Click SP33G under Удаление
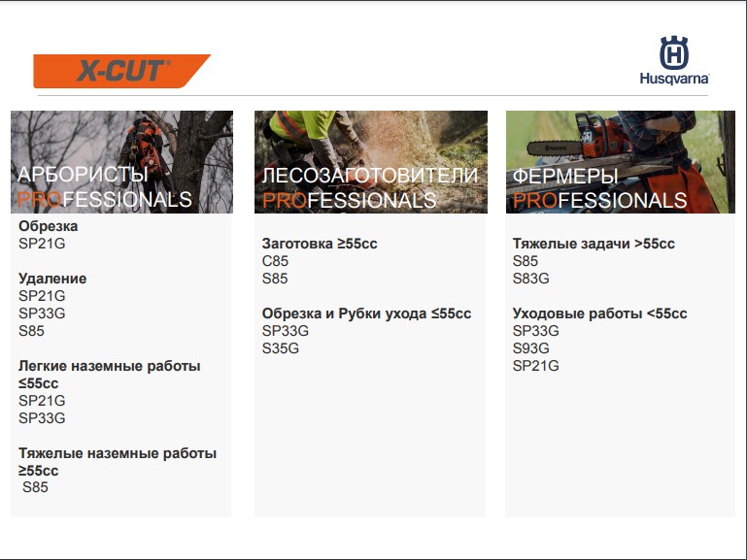Image resolution: width=747 pixels, height=560 pixels. pyautogui.click(x=42, y=313)
